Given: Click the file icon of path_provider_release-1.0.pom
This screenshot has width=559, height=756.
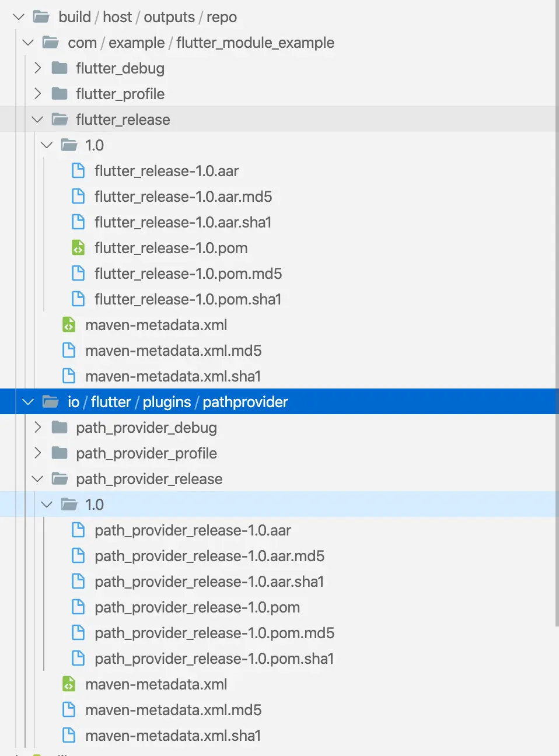Looking at the screenshot, I should (x=78, y=607).
